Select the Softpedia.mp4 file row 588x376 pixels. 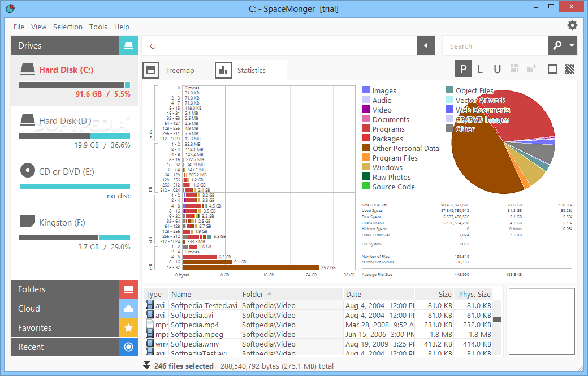click(318, 325)
